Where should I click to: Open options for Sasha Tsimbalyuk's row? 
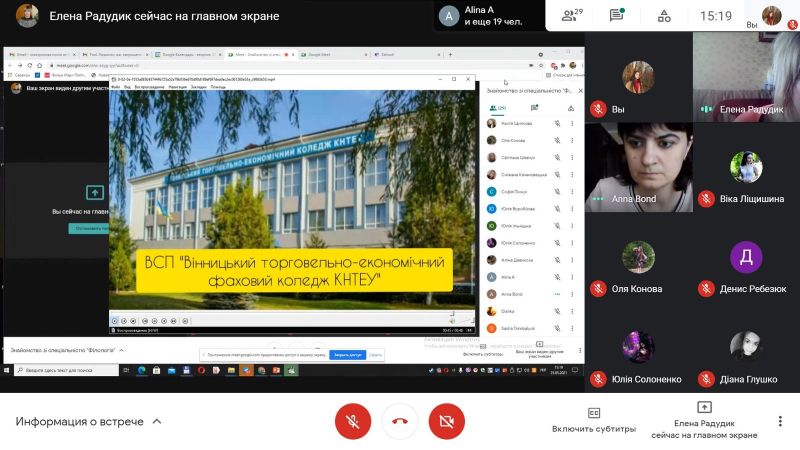[x=572, y=329]
